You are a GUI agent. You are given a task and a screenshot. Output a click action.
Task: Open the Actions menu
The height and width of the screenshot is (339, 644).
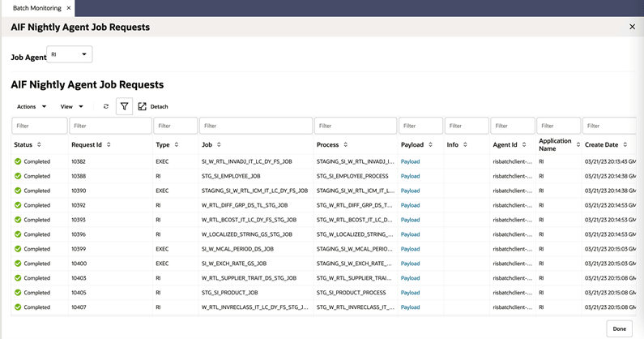(32, 106)
